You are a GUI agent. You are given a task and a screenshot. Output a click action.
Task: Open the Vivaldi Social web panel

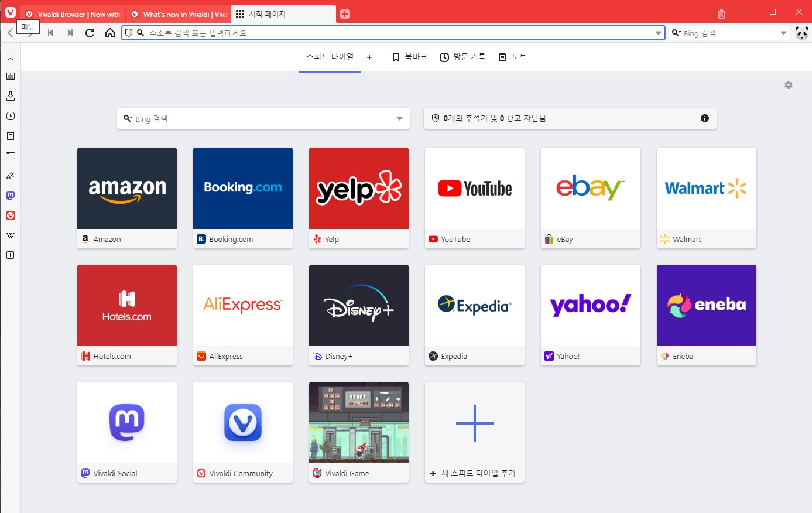click(9, 195)
